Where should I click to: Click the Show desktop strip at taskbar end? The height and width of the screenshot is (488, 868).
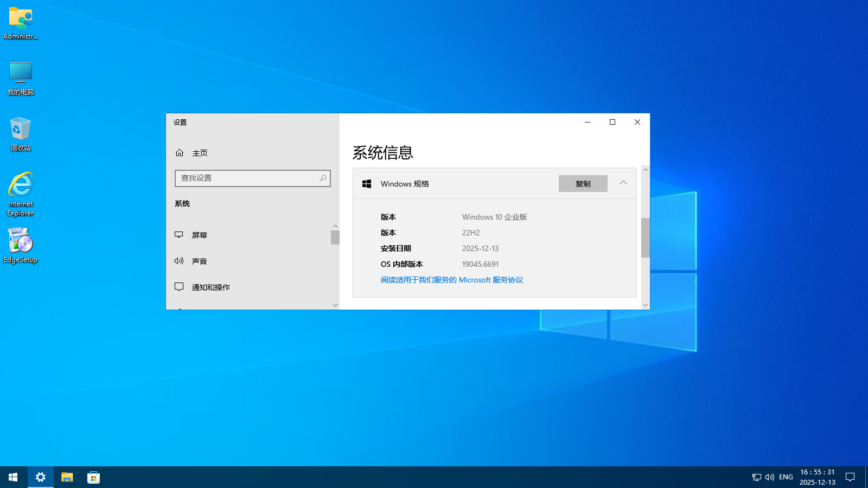pos(866,477)
